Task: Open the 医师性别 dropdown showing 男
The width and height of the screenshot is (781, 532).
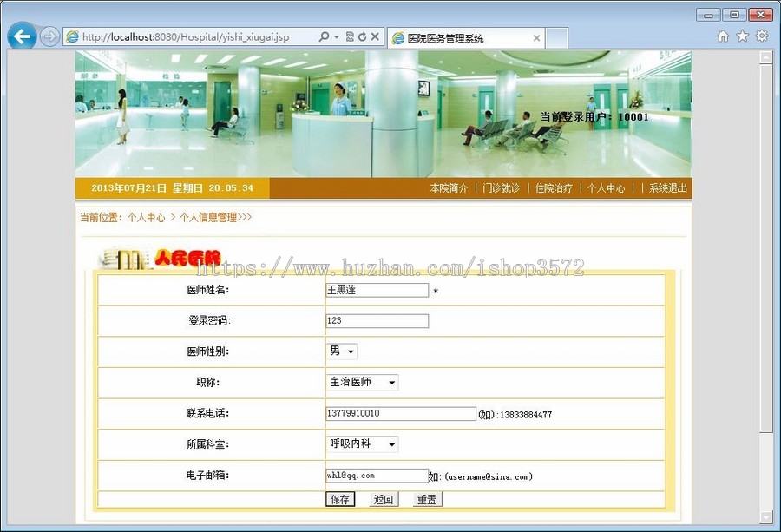Action: 342,351
